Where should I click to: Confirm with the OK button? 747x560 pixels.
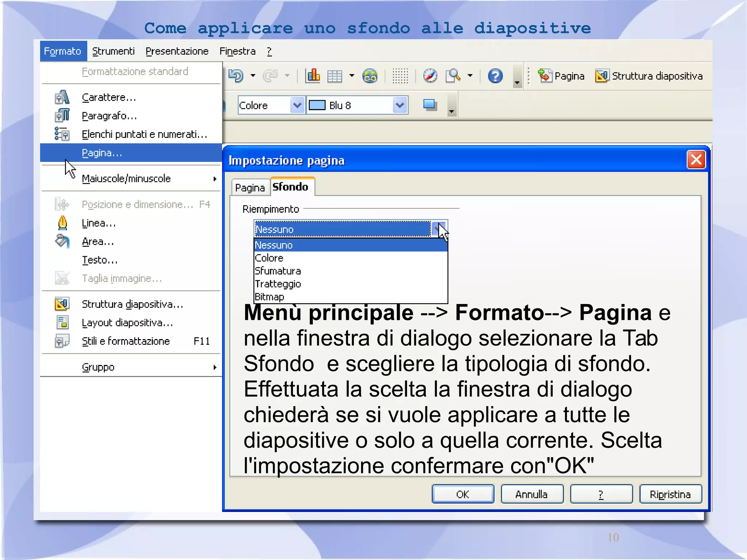point(463,494)
